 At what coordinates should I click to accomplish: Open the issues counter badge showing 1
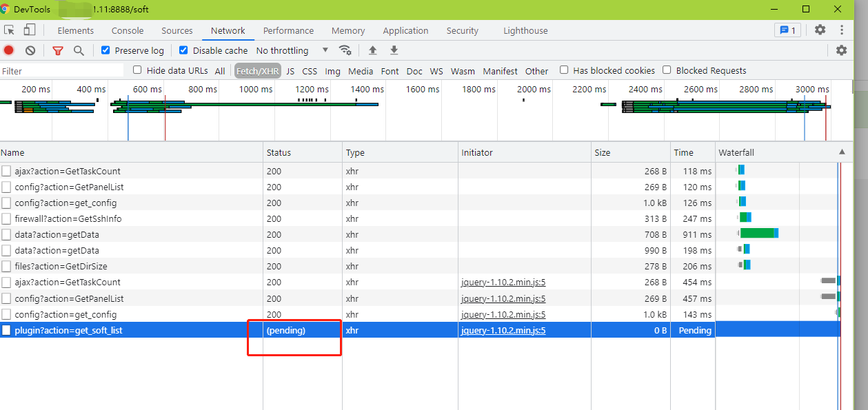[787, 30]
